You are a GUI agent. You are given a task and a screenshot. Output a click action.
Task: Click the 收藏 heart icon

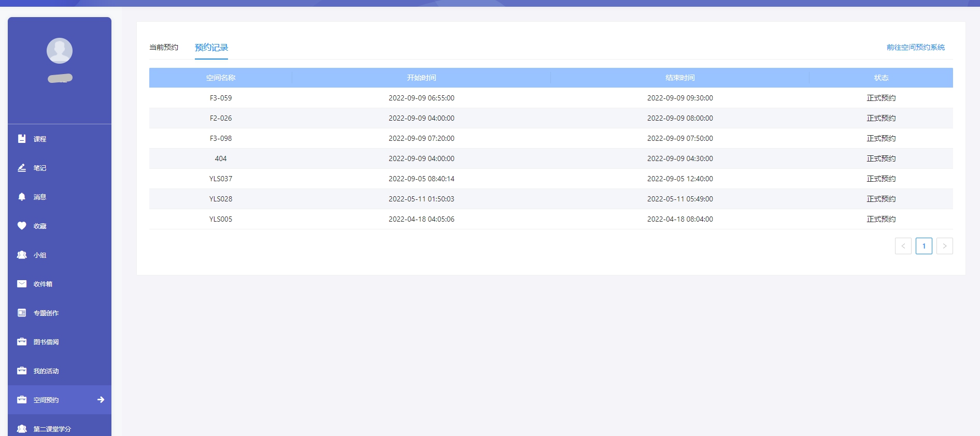point(22,226)
